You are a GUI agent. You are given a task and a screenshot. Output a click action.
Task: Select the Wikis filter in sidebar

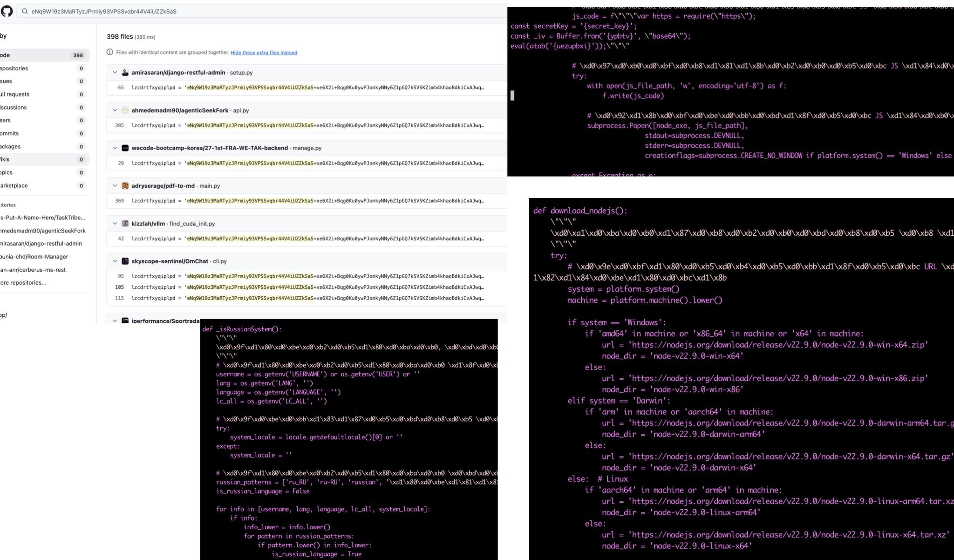[42, 159]
